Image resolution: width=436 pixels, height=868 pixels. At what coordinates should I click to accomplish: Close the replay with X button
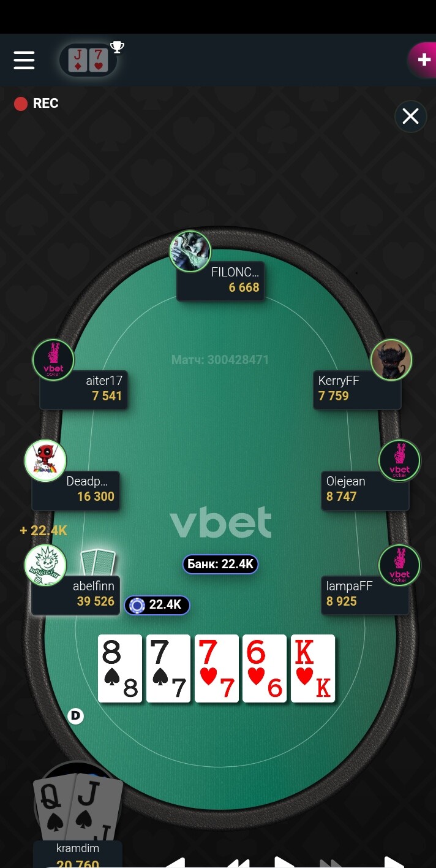tap(410, 116)
